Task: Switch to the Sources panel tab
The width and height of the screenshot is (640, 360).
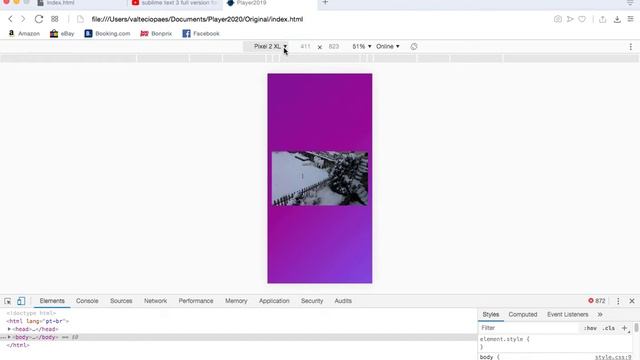Action: pos(121,301)
